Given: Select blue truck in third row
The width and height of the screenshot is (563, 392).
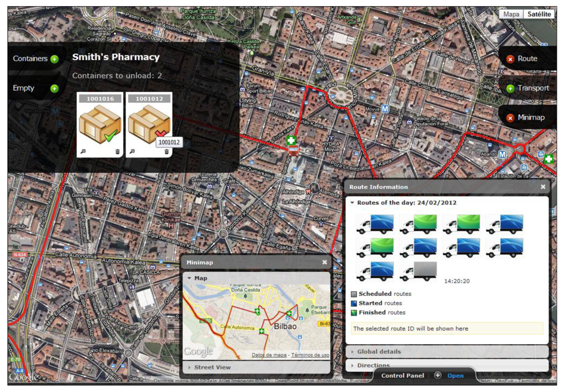Looking at the screenshot, I should [x=375, y=271].
